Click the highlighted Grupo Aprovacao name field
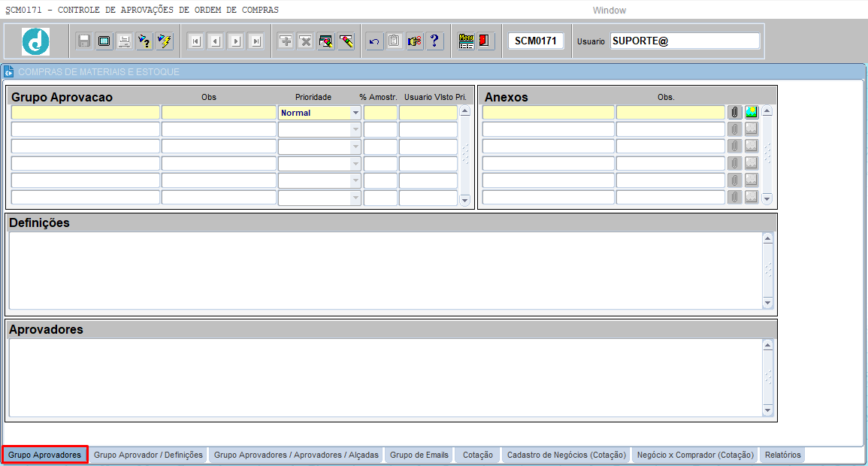 click(85, 113)
